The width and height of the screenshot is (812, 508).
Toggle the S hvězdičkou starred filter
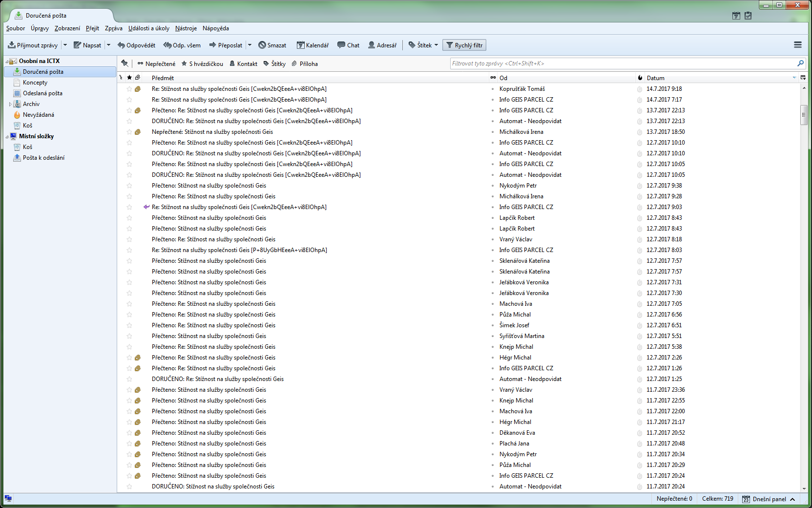point(202,64)
